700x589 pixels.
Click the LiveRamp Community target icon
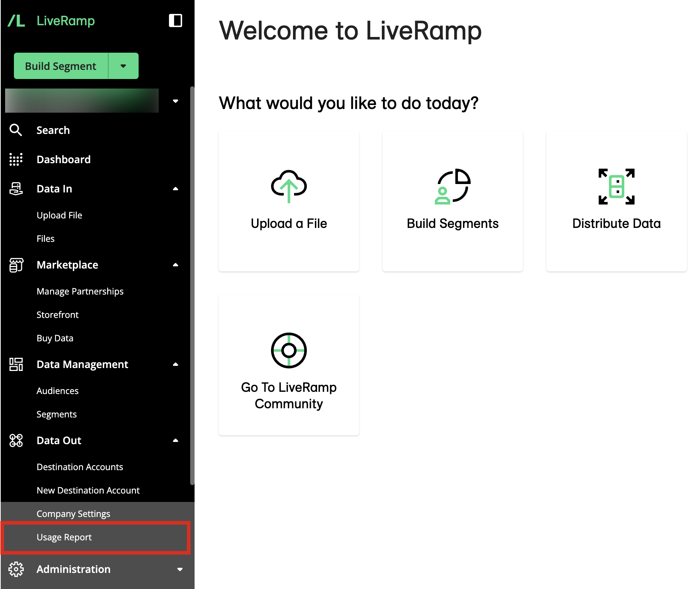tap(289, 350)
